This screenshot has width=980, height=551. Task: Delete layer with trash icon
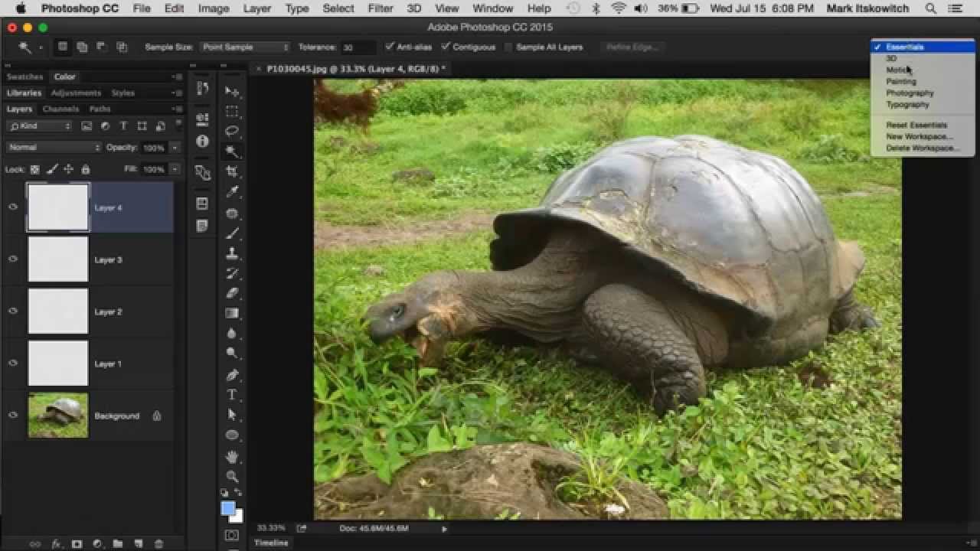tap(158, 544)
